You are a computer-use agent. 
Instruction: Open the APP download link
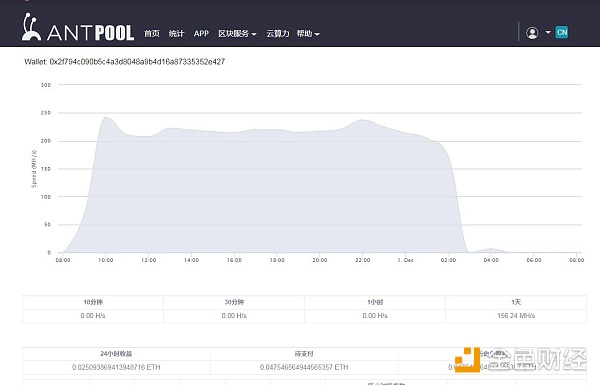(x=201, y=34)
